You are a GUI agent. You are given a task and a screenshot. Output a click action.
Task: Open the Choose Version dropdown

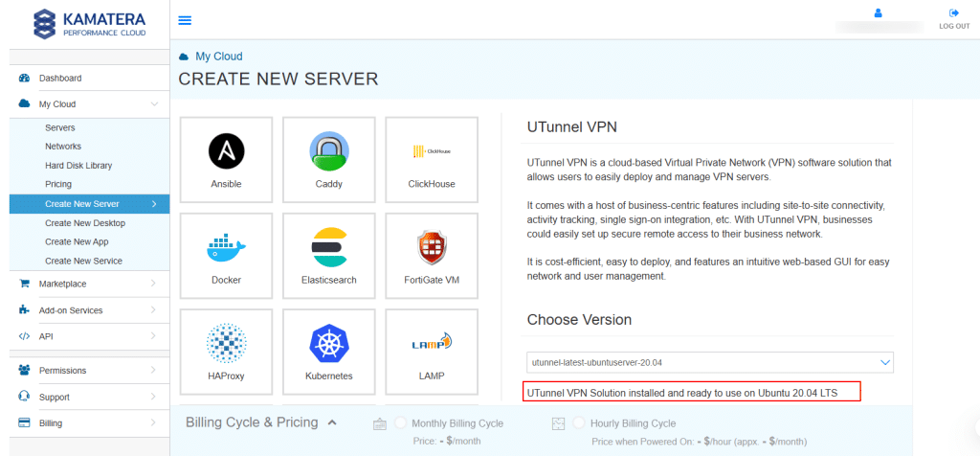[x=710, y=362]
